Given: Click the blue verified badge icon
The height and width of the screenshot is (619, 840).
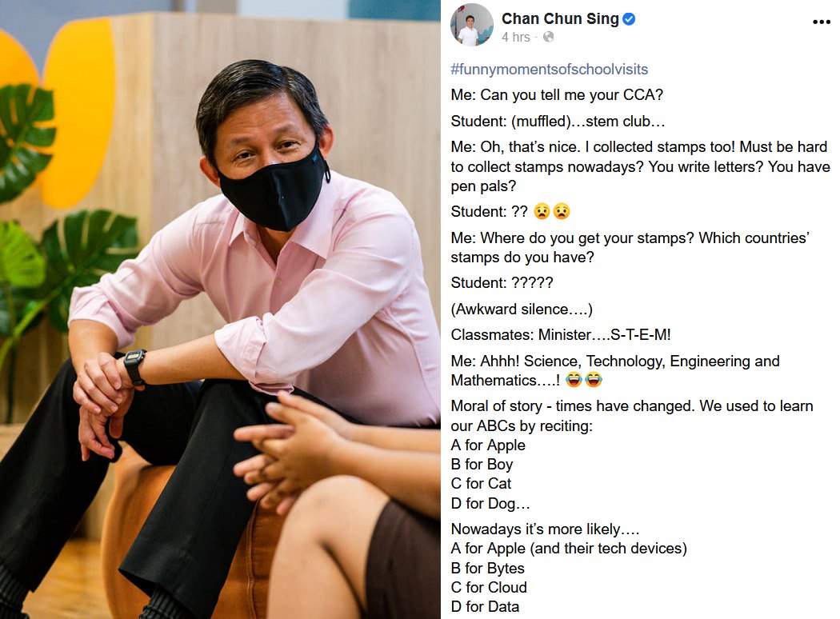Looking at the screenshot, I should (629, 19).
